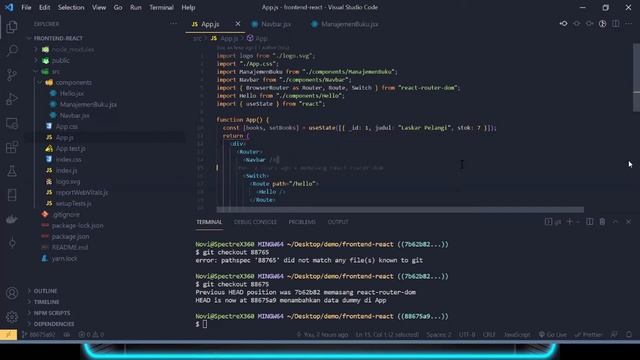Open the terminal launch profile dropdown arrow
The width and height of the screenshot is (640, 360).
(x=578, y=222)
